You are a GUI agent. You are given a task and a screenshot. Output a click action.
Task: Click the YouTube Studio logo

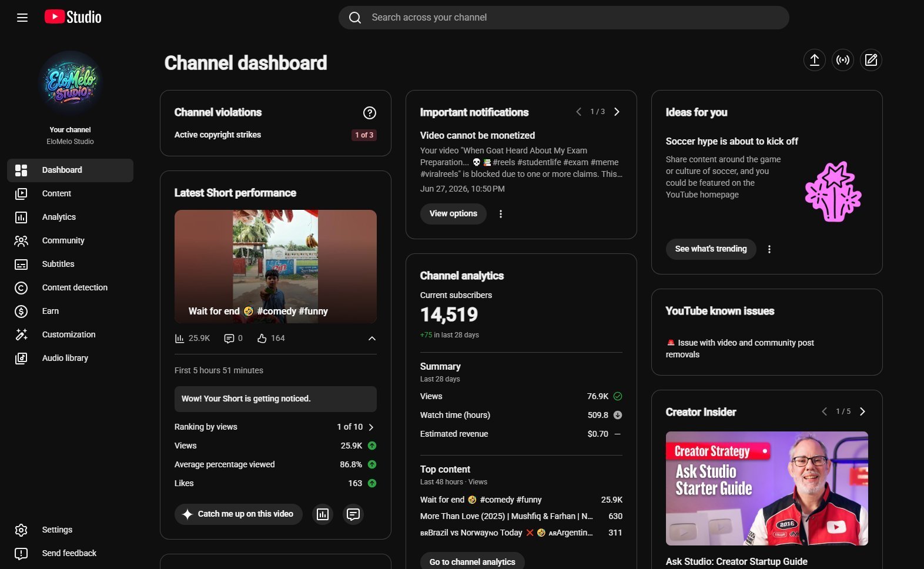(x=73, y=17)
